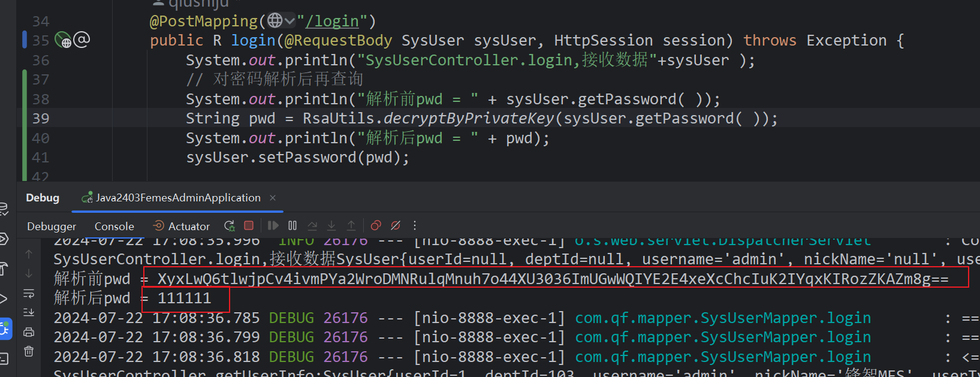Click the HttpSession parameter type
Image resolution: width=980 pixels, height=377 pixels.
[x=603, y=40]
